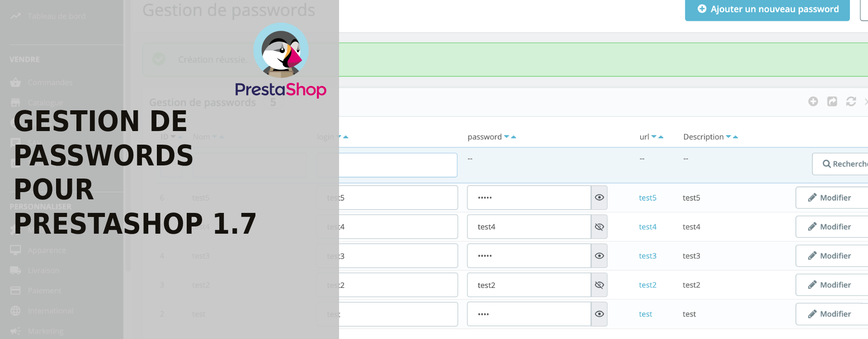This screenshot has width=868, height=339.
Task: Click the login field of row test5
Action: point(387,198)
